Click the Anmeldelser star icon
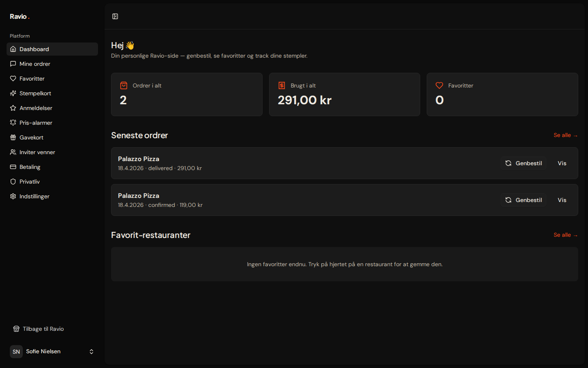This screenshot has width=588, height=368. pyautogui.click(x=13, y=108)
